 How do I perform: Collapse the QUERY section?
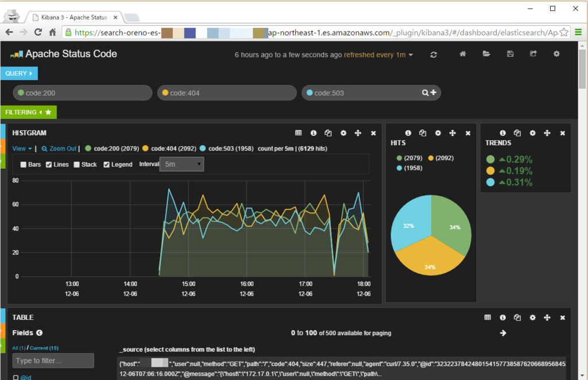[x=19, y=73]
